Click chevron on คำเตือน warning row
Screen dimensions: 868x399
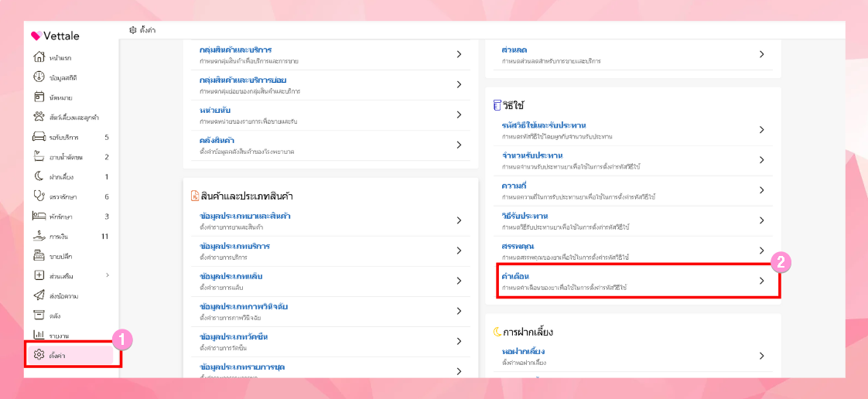coord(762,281)
